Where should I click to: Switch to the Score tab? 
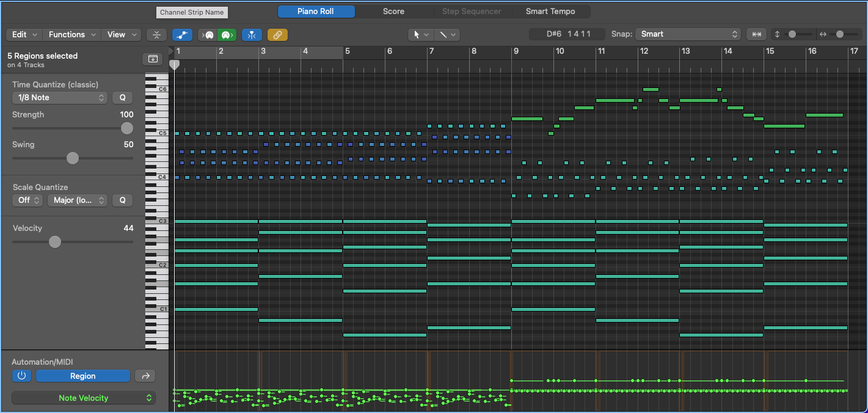tap(393, 11)
